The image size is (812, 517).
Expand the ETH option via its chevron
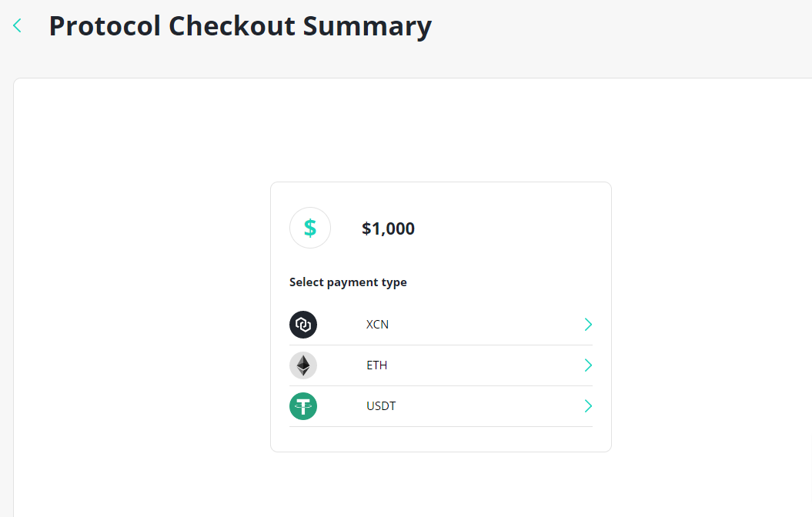[588, 365]
